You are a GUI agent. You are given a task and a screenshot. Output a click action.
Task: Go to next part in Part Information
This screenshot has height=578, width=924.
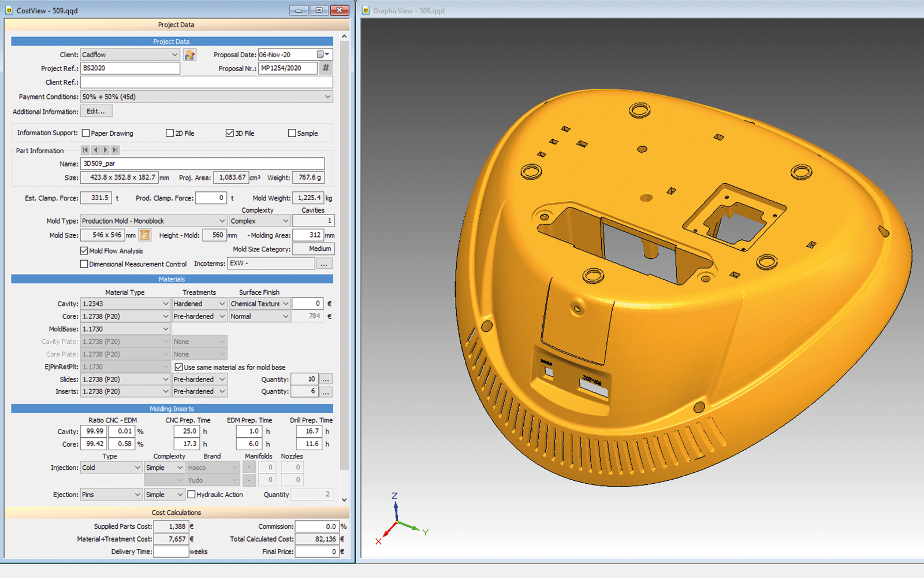105,150
